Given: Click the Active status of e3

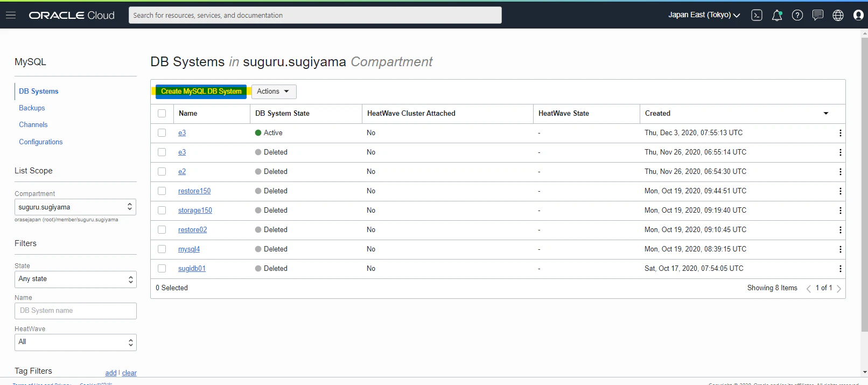Looking at the screenshot, I should [x=269, y=133].
